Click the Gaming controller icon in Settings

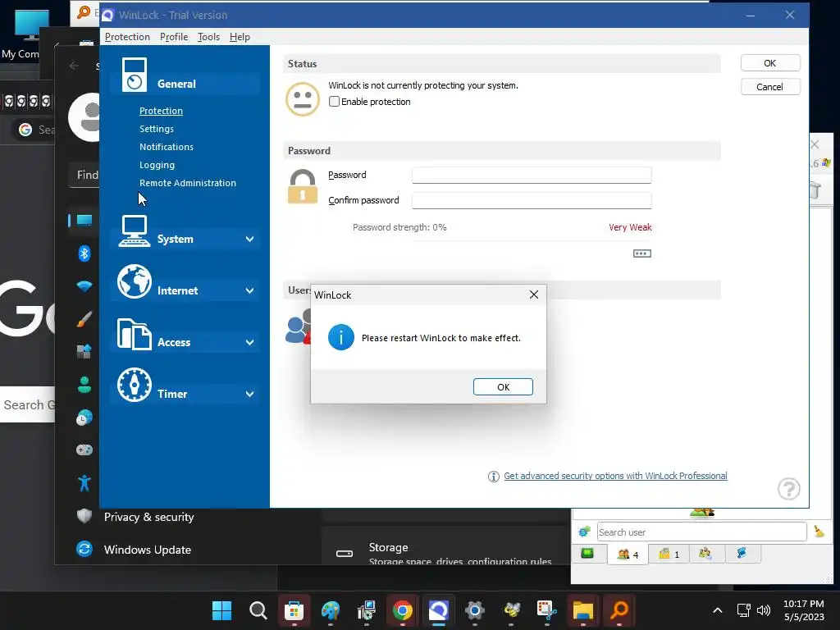click(84, 450)
